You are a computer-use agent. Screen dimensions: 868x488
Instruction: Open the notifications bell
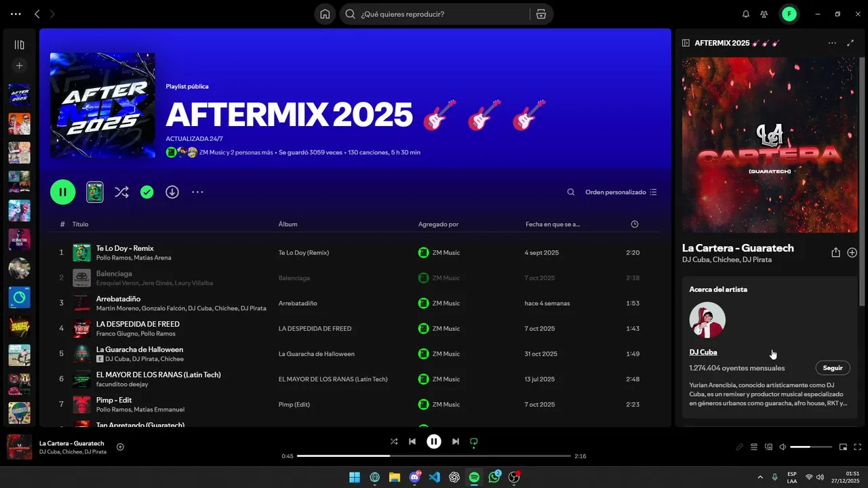coord(746,14)
